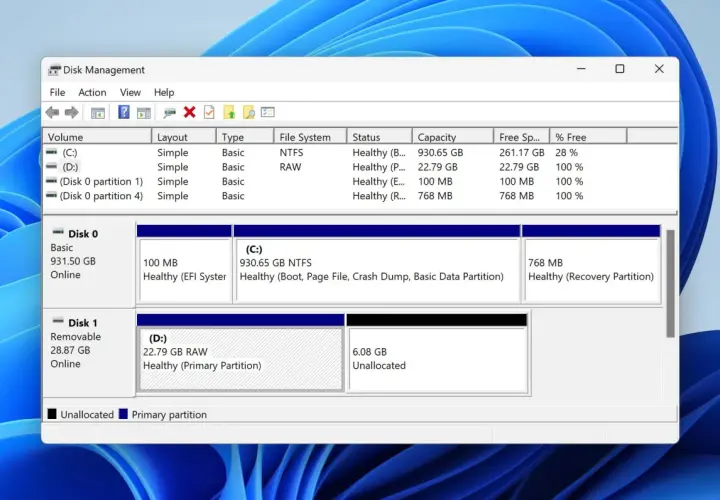The image size is (720, 500).
Task: Click the yellow folder with green arrow icon
Action: click(229, 112)
